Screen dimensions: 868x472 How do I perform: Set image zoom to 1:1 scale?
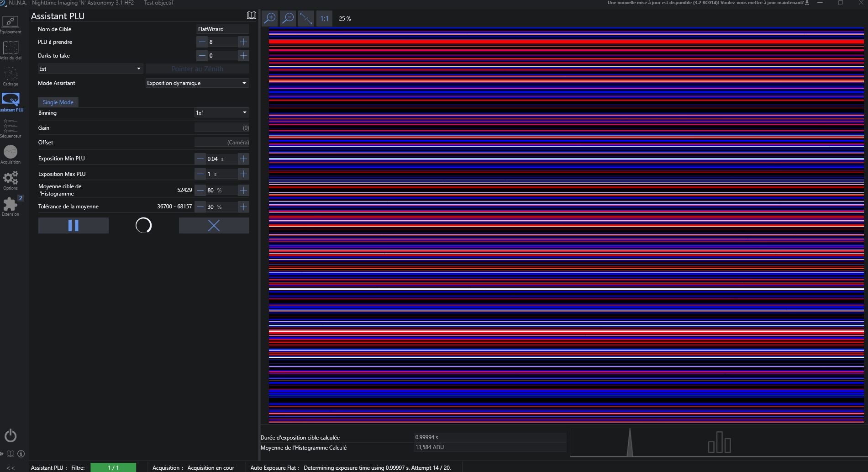click(324, 19)
